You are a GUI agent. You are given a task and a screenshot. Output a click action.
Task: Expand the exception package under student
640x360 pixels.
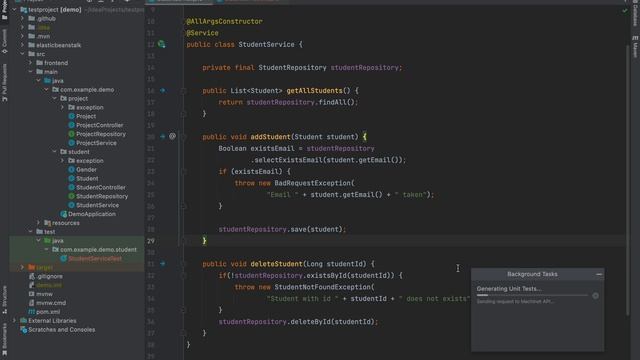[x=62, y=161]
